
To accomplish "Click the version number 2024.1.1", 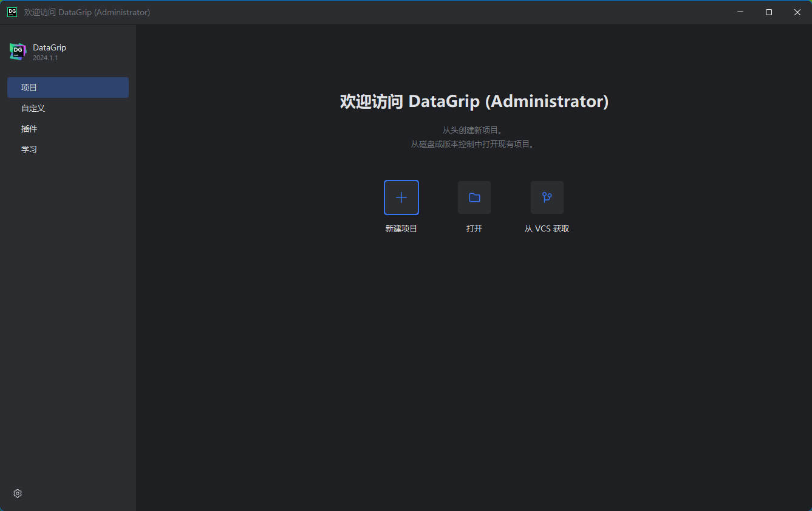I will click(46, 57).
